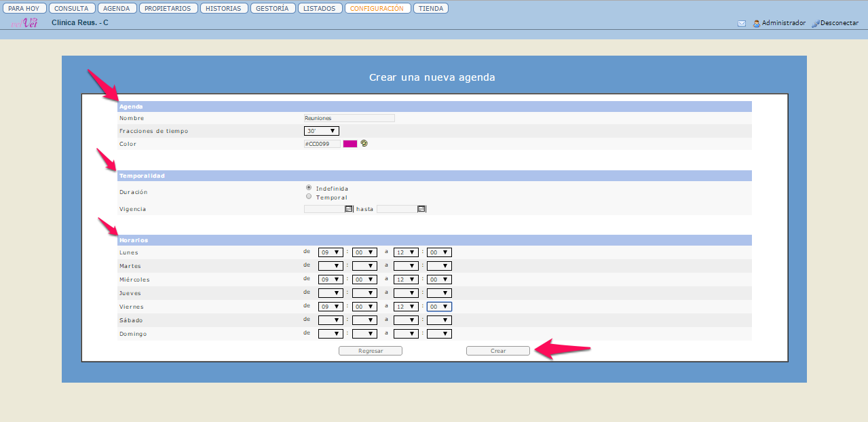
Task: Select Indefinida duration option
Action: click(x=309, y=188)
